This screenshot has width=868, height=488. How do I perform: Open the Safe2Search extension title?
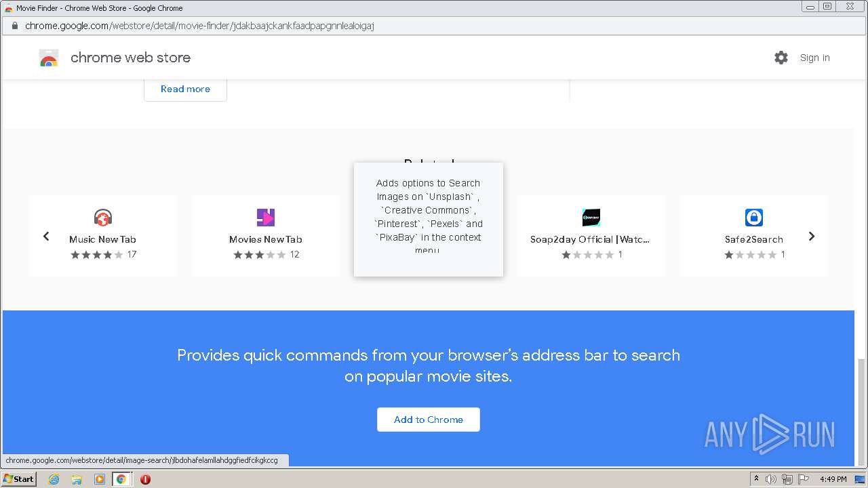(754, 239)
